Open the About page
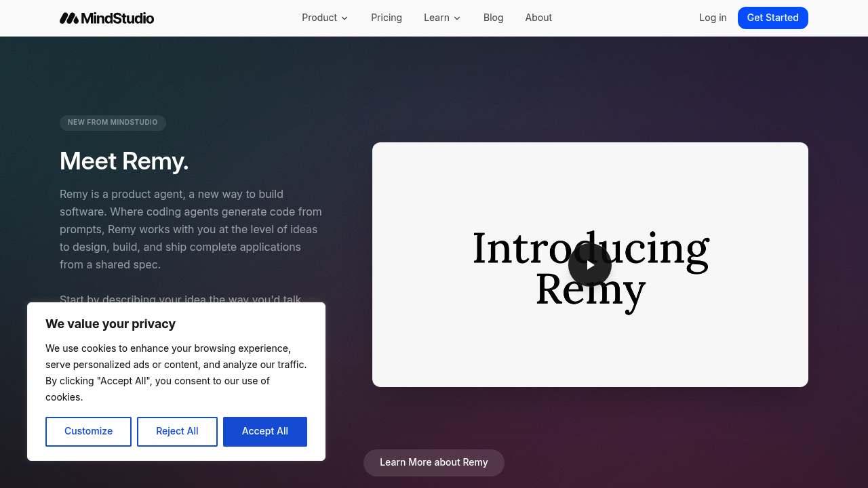 pyautogui.click(x=538, y=18)
